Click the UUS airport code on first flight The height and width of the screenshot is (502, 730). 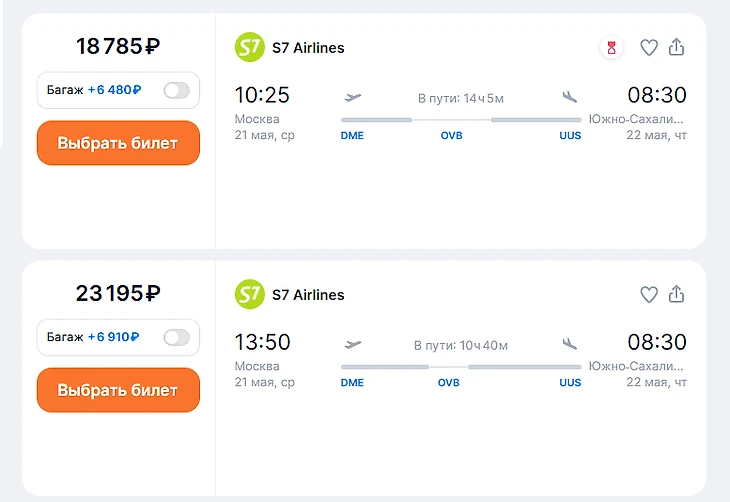(570, 135)
